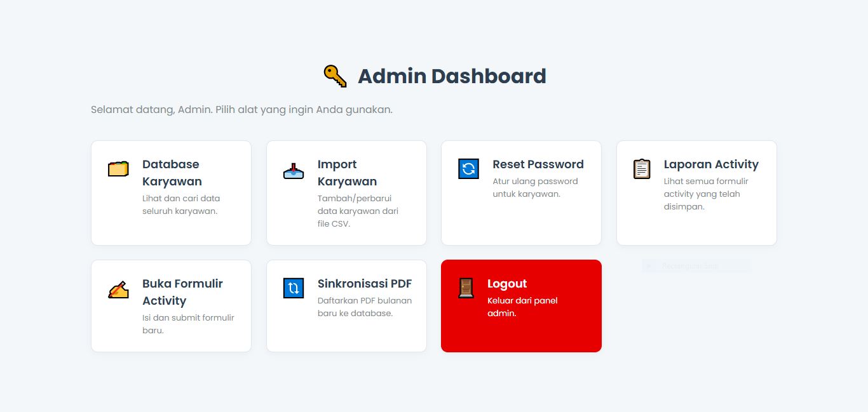Open the Laporan Activity card
Image resolution: width=868 pixels, height=412 pixels.
tap(696, 192)
